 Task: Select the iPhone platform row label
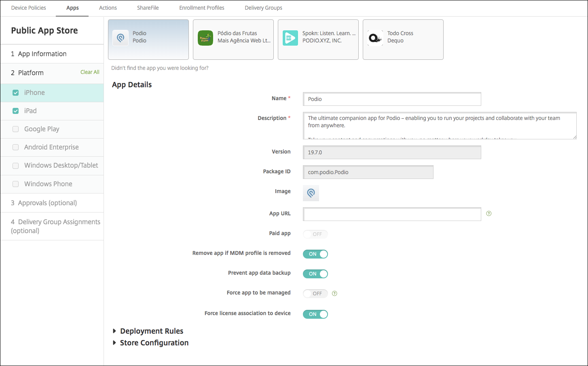tap(34, 93)
